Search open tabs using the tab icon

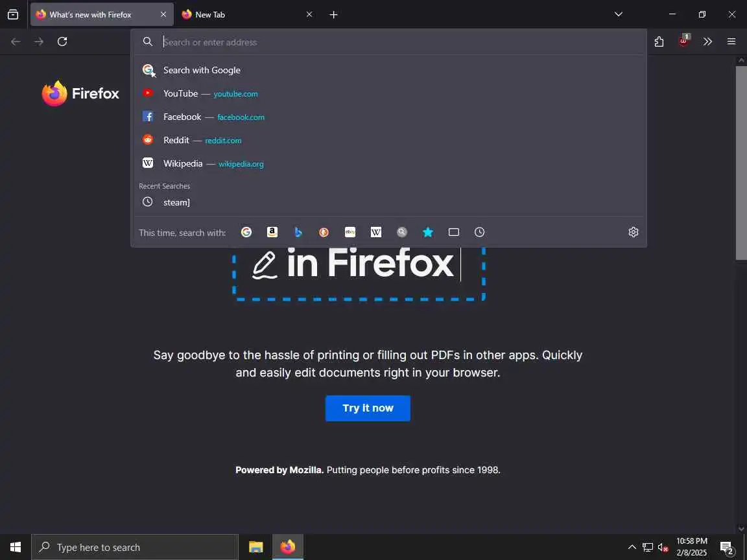coord(454,232)
